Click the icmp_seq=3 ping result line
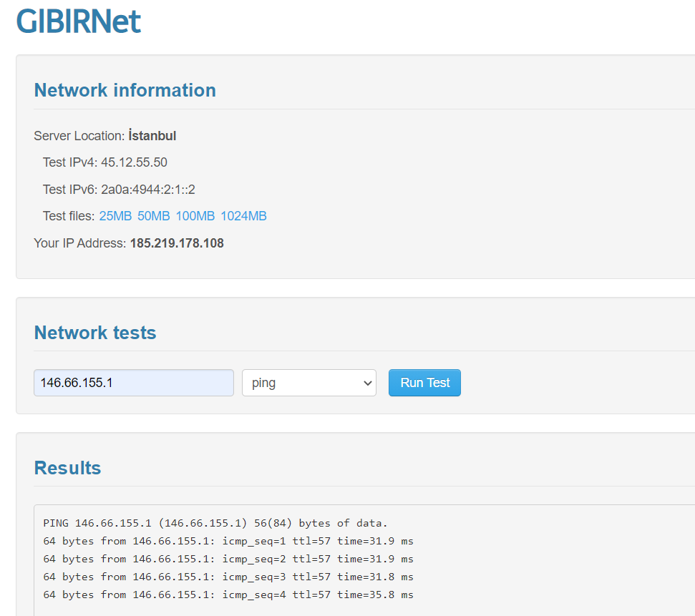Image resolution: width=695 pixels, height=616 pixels. coord(228,577)
